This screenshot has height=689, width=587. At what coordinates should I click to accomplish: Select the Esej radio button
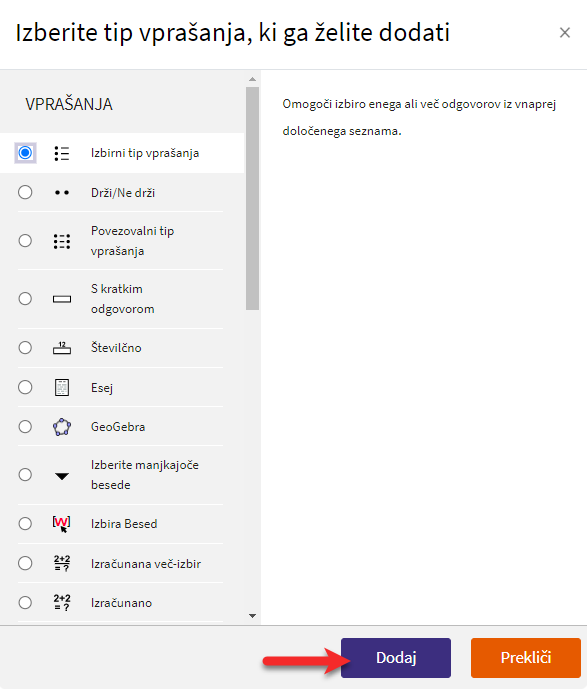point(25,388)
